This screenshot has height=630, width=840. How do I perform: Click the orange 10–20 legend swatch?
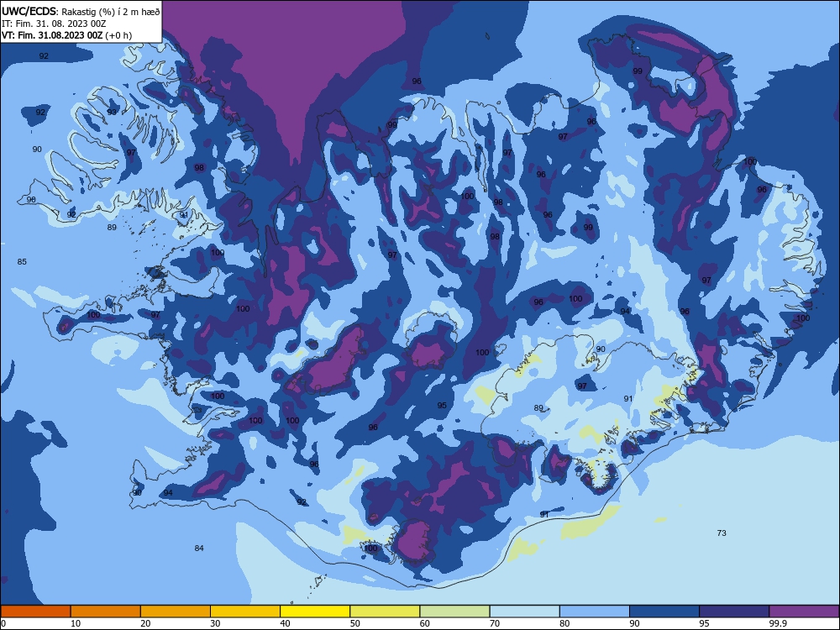click(x=106, y=612)
